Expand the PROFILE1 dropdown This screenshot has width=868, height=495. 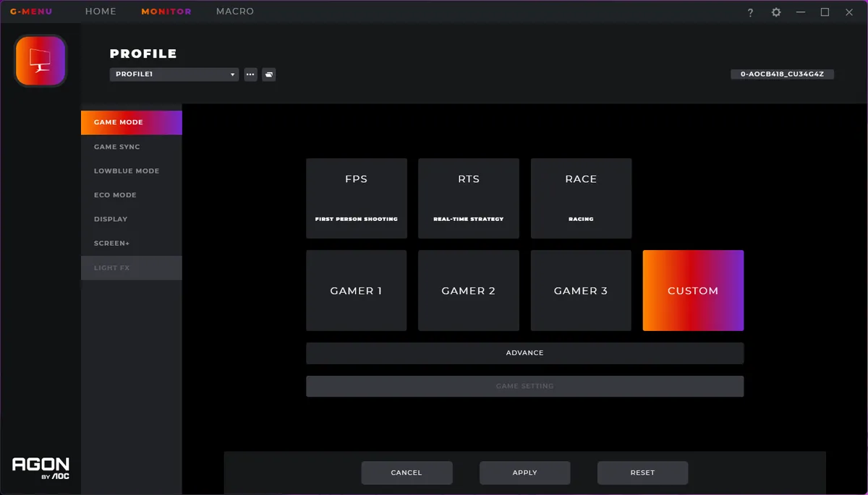pyautogui.click(x=174, y=74)
